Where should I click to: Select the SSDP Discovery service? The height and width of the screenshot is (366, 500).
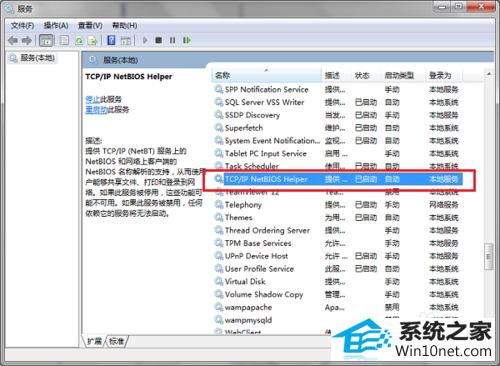[x=337, y=115]
